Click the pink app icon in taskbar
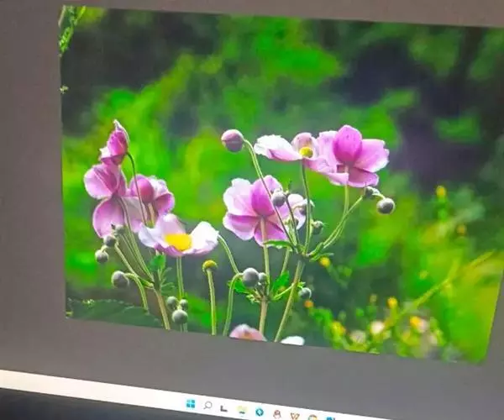This screenshot has width=504, height=420. point(277,413)
